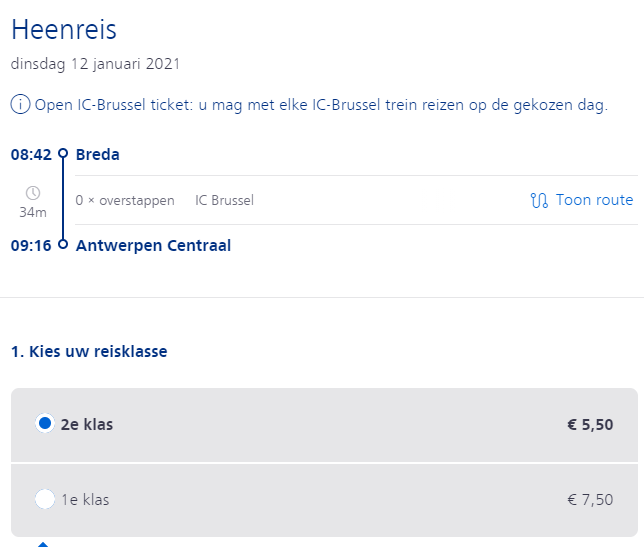Click the Breda departure stop marker
Screen dimensions: 644x547
tap(63, 154)
